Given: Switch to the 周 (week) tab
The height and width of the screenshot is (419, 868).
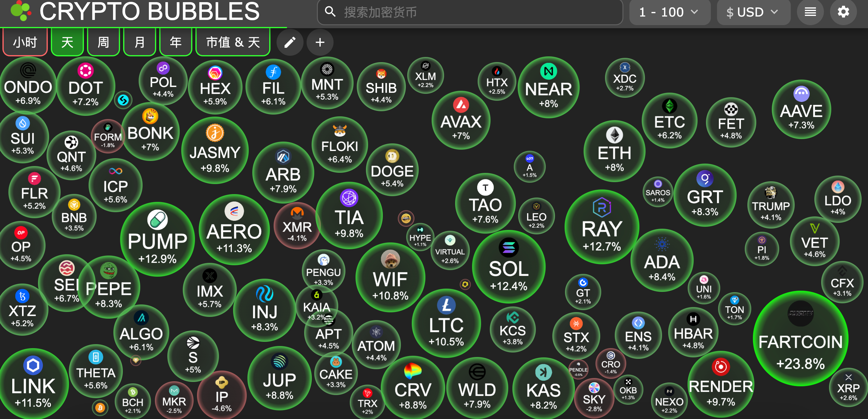Looking at the screenshot, I should pos(104,42).
